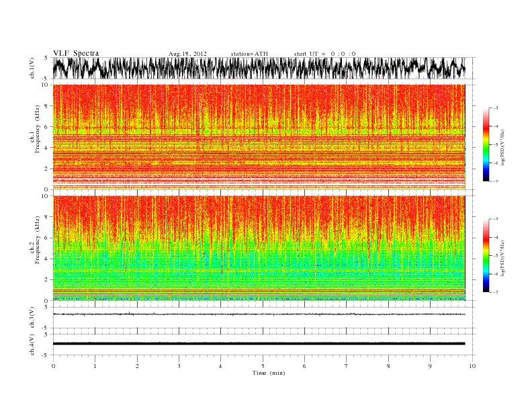Click the thin ch.3 voltage trace
This screenshot has width=532, height=411.
click(259, 314)
